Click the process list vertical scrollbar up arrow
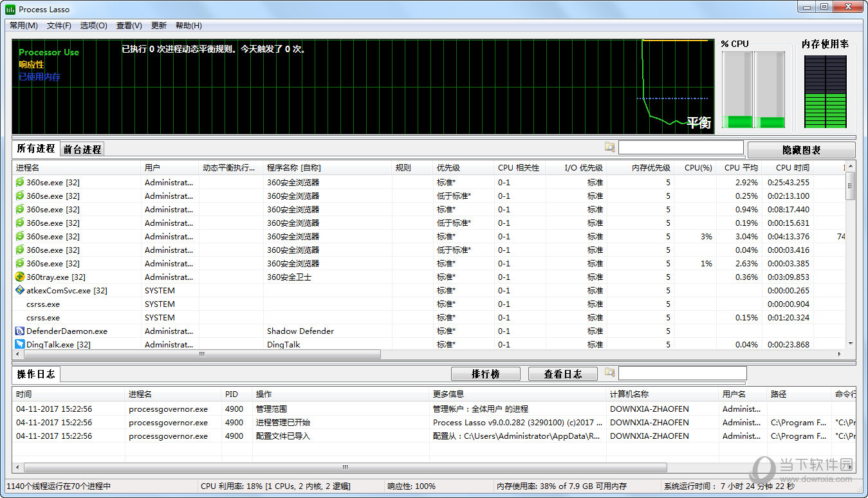The width and height of the screenshot is (868, 498). tap(850, 167)
